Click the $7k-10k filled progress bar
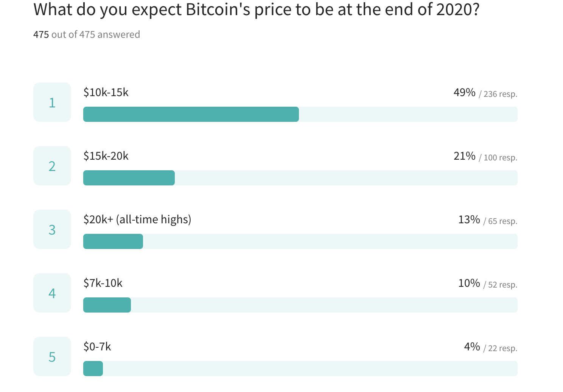The height and width of the screenshot is (392, 563). tap(107, 305)
